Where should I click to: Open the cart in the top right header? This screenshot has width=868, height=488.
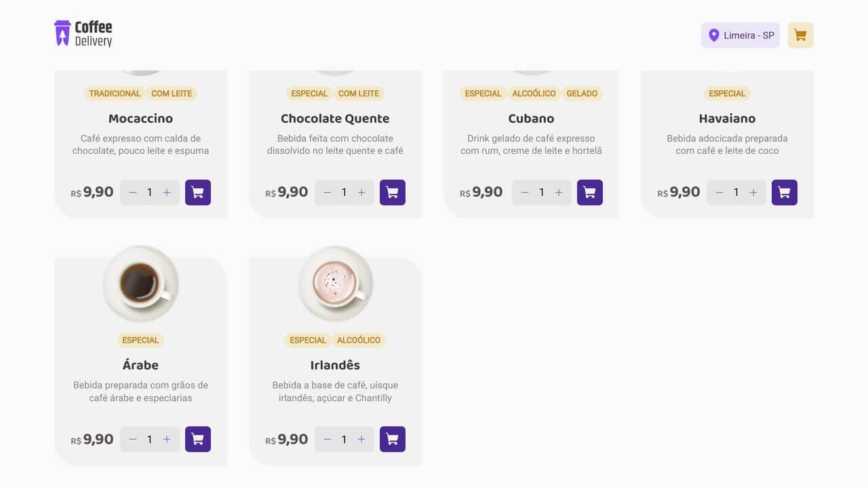coord(800,35)
